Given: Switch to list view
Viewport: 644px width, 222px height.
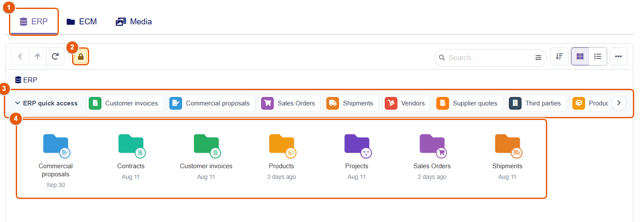Looking at the screenshot, I should point(598,56).
